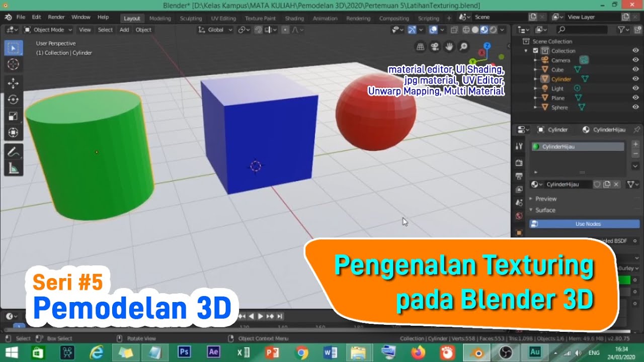Screen dimensions: 644x362
Task: Select the Measure tool
Action: pos(13,168)
